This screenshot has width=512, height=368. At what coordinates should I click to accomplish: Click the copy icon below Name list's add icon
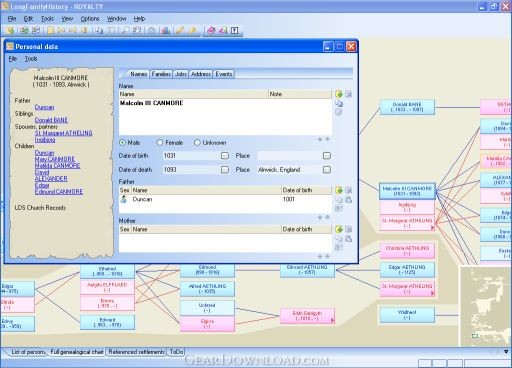pos(339,103)
